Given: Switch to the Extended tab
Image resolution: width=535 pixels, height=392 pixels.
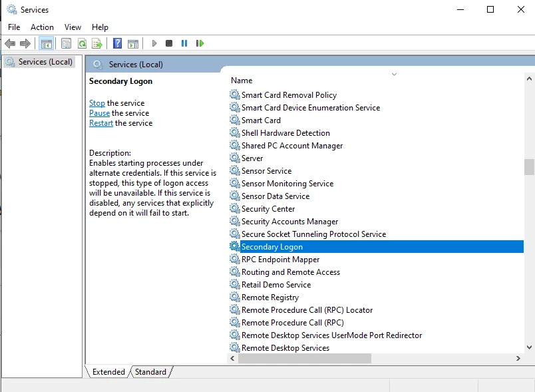Looking at the screenshot, I should 108,372.
